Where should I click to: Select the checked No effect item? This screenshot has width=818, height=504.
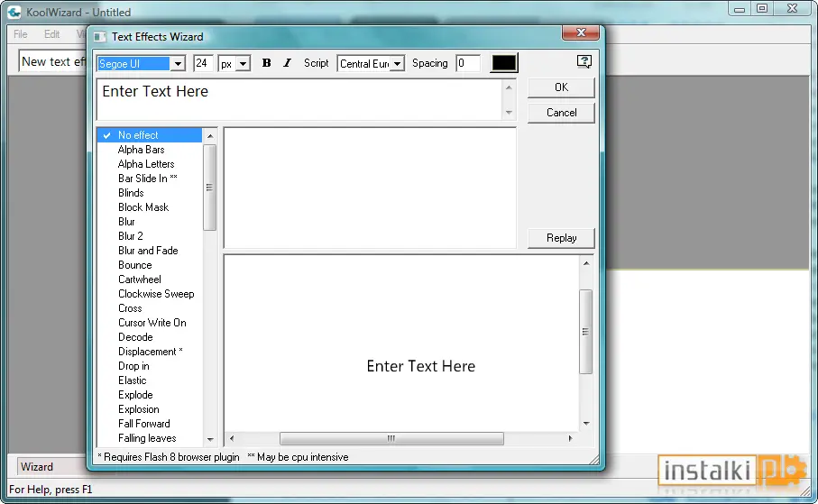(x=149, y=135)
